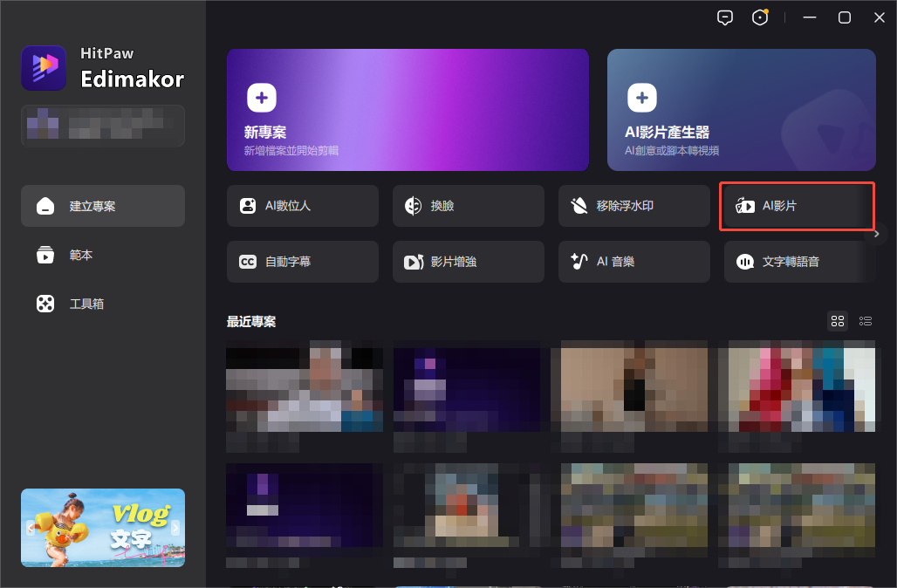897x588 pixels.
Task: Open the AI數位人 avatar tool
Action: [x=302, y=206]
